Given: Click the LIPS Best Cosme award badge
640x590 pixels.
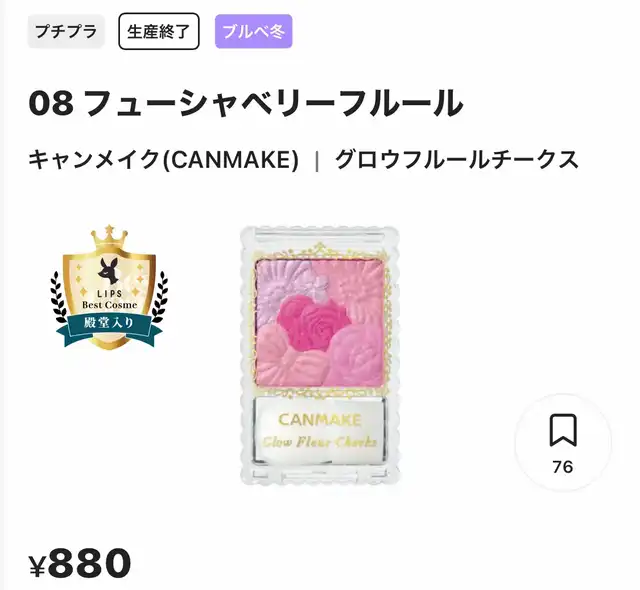Looking at the screenshot, I should (x=109, y=287).
